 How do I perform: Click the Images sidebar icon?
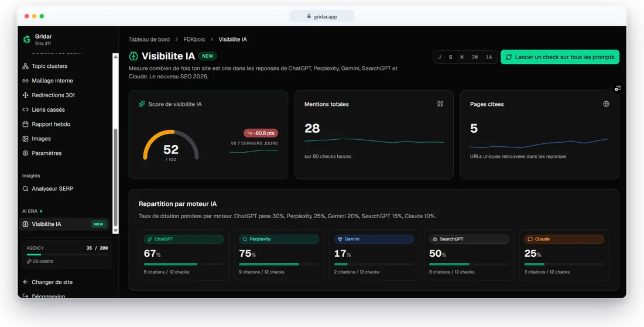(x=25, y=139)
